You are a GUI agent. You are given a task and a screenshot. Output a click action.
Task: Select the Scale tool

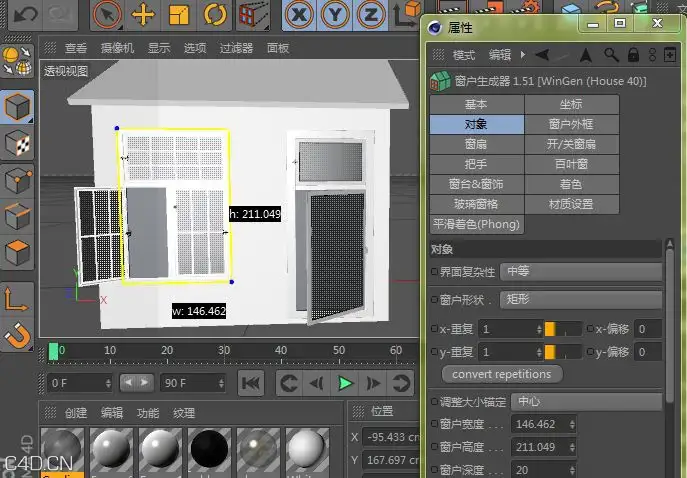point(179,14)
